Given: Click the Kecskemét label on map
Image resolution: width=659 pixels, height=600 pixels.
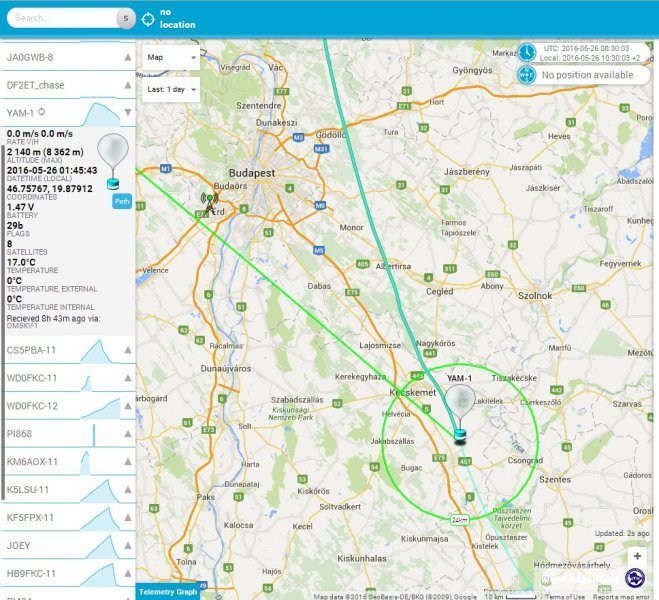Looking at the screenshot, I should 413,392.
